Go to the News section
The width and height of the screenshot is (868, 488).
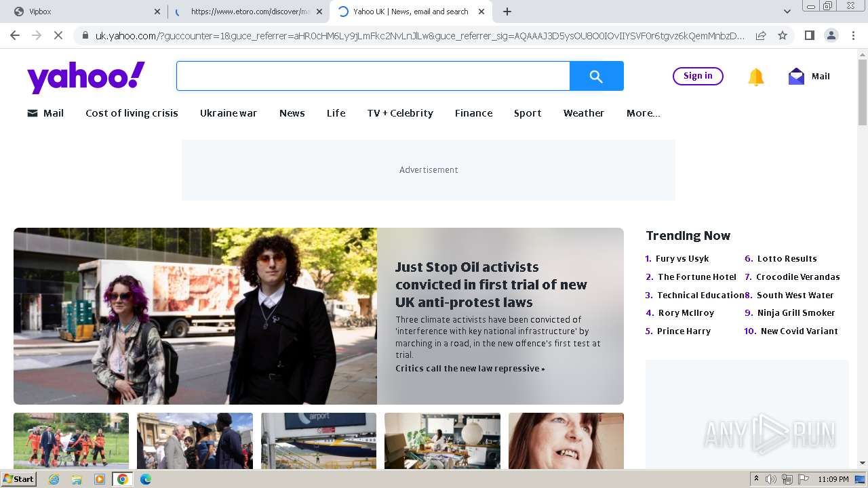pos(292,113)
